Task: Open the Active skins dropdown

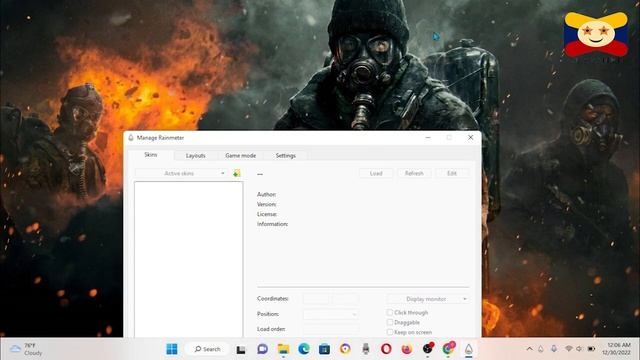Action: pyautogui.click(x=181, y=173)
